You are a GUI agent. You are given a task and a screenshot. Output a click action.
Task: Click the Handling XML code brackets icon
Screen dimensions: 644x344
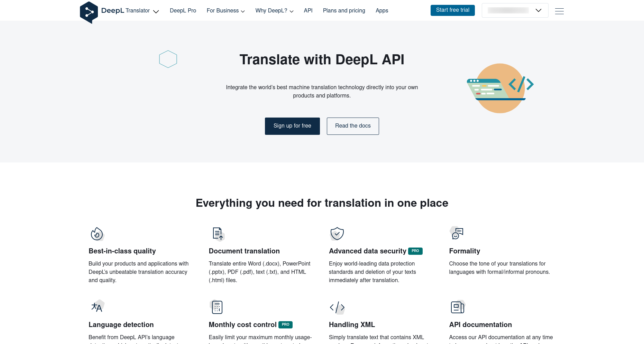click(337, 307)
